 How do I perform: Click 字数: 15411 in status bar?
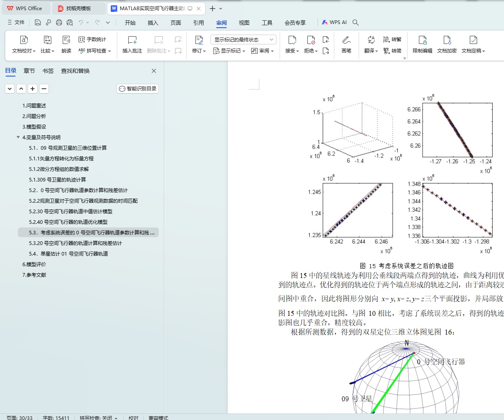point(56,418)
